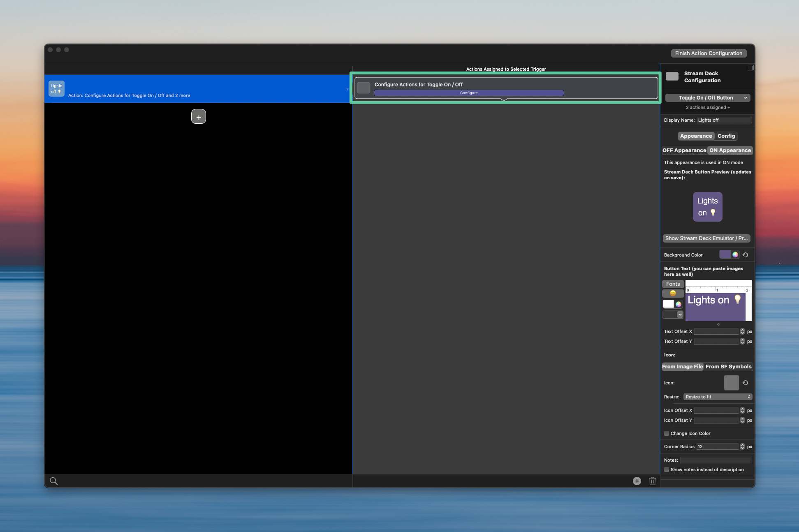Add a new trigger with plus square button
Viewport: 799px width, 532px height.
(x=199, y=117)
